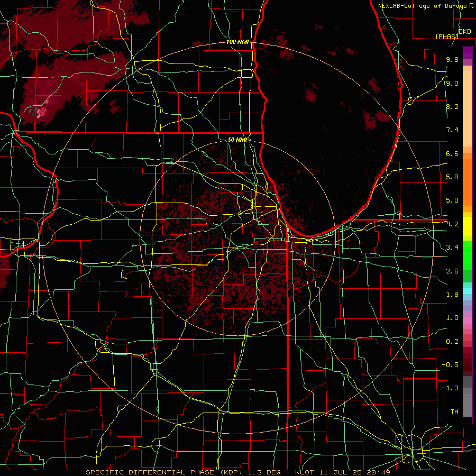476x476 pixels.
Task: Select the 4.2 scale value
Action: pos(452,224)
